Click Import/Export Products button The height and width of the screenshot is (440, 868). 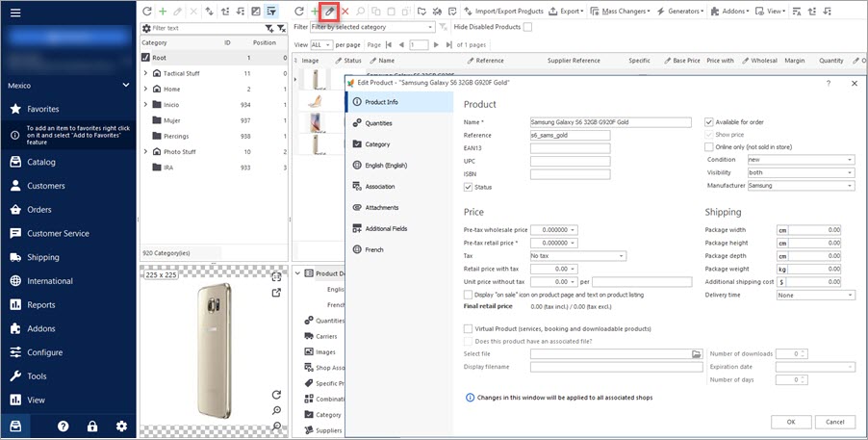pos(502,12)
